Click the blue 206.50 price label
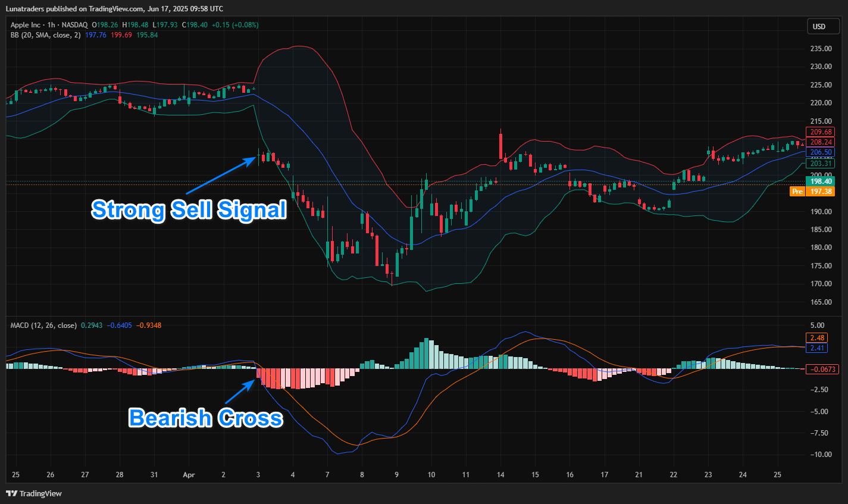Screen dimensions: 848x504 point(821,152)
